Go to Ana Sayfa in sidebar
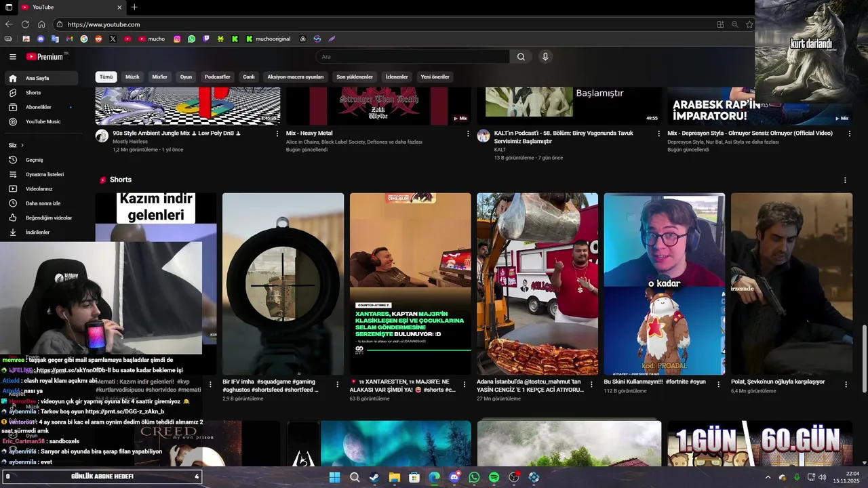Image resolution: width=868 pixels, height=488 pixels. click(x=41, y=78)
